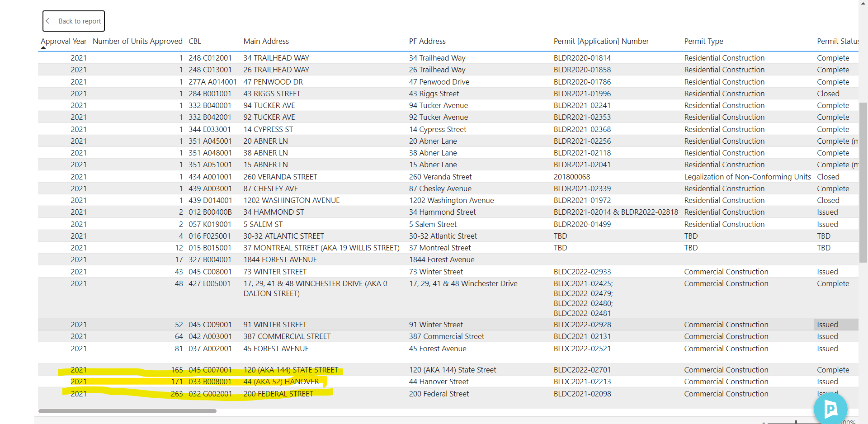Click permit number BLDC2022-02701
The image size is (868, 424).
point(582,370)
